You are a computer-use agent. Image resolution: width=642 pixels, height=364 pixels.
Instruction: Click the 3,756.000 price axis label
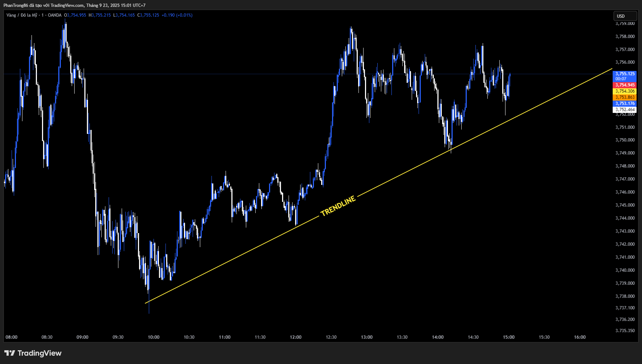pos(625,62)
